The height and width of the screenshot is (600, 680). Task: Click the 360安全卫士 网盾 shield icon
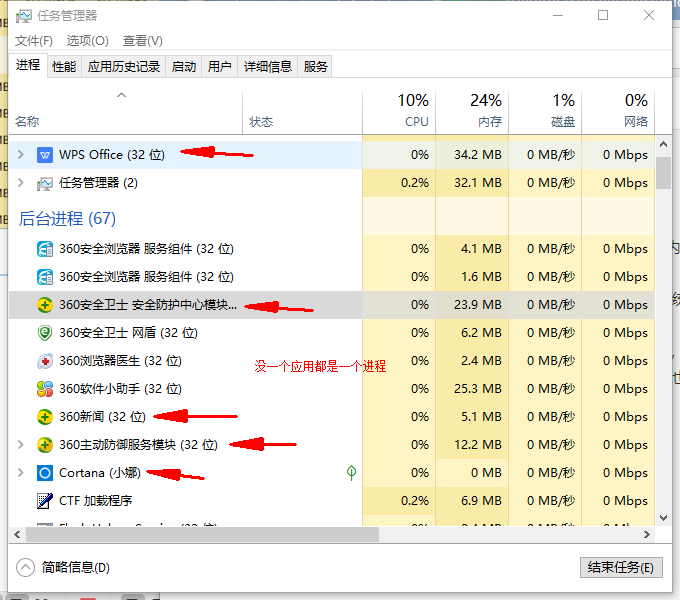tap(45, 333)
